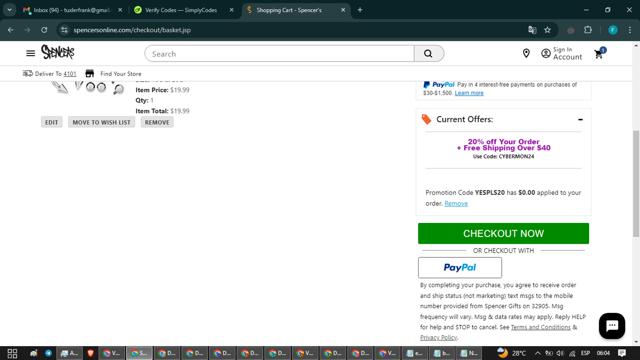The width and height of the screenshot is (640, 360).
Task: Click the delivery truck icon
Action: 27,73
